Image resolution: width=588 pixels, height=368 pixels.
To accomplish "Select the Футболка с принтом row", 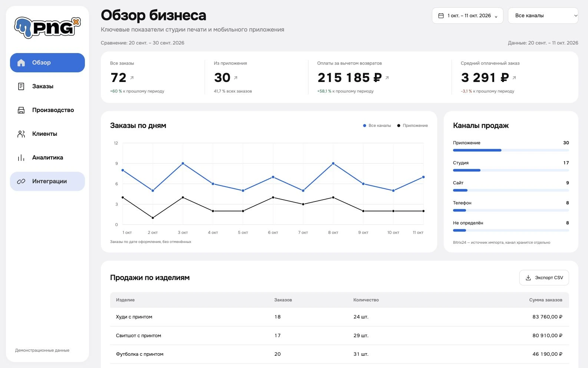I will click(340, 354).
